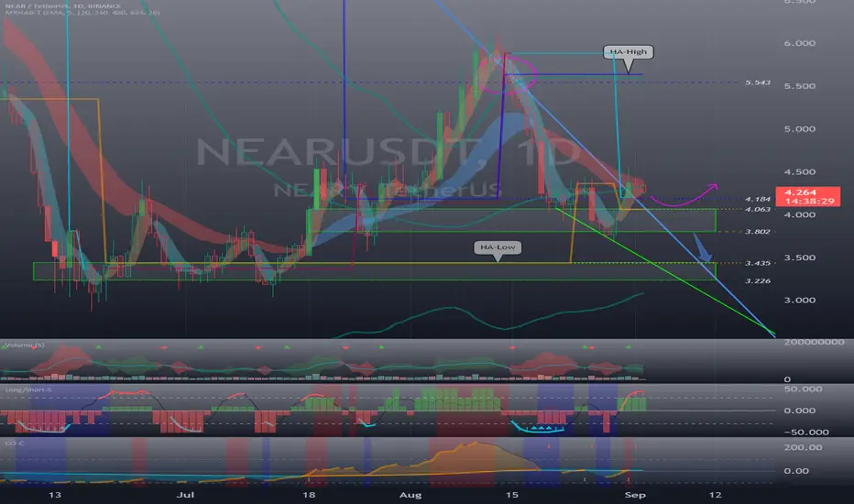
Task: Click the CO-C indicator label
Action: pos(15,444)
